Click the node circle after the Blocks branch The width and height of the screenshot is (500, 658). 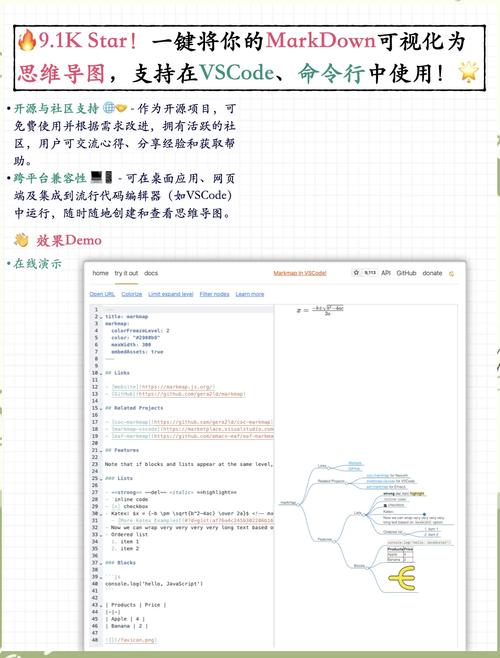coord(367,568)
